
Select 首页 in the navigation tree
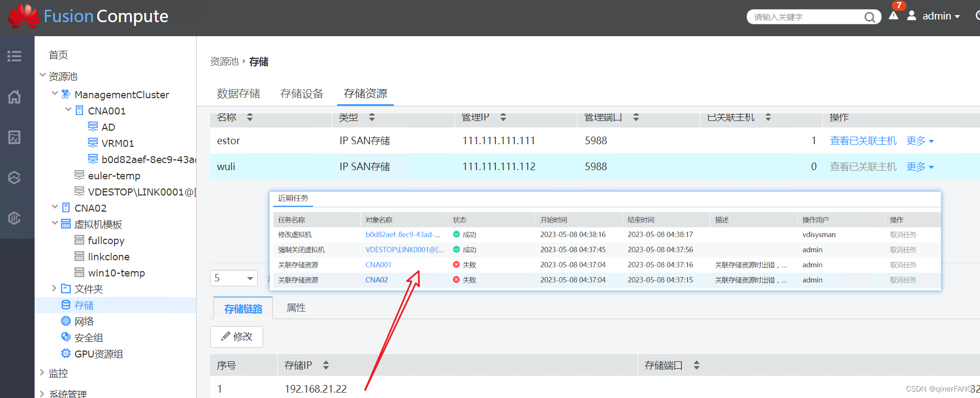[58, 55]
